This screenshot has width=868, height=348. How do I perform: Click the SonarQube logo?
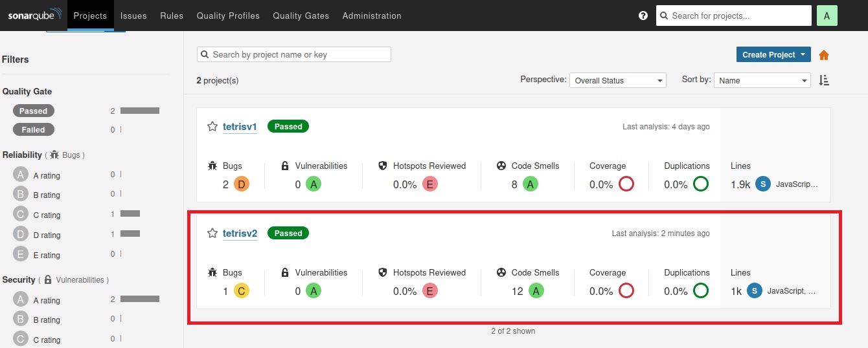click(x=34, y=15)
